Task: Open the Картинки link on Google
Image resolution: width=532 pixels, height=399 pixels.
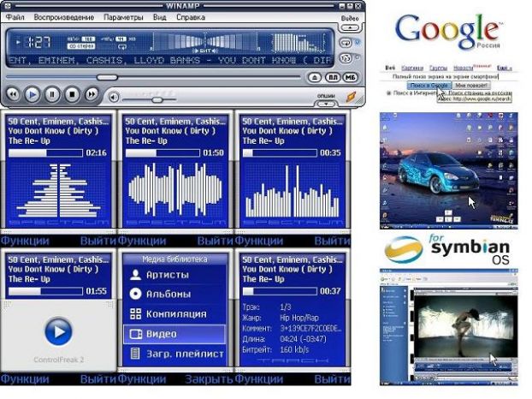Action: pos(412,68)
